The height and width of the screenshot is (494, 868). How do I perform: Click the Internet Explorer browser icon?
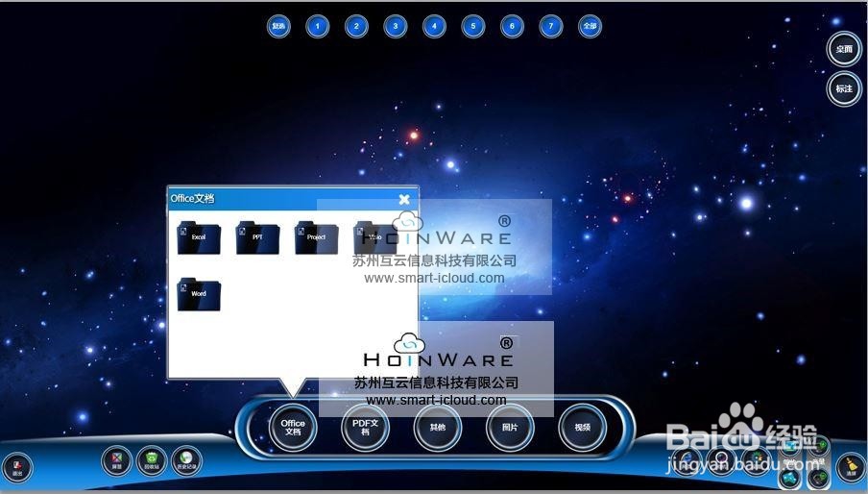[687, 462]
